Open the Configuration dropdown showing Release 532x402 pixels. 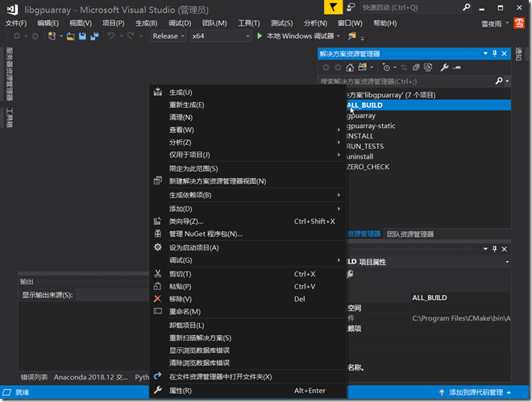click(168, 36)
